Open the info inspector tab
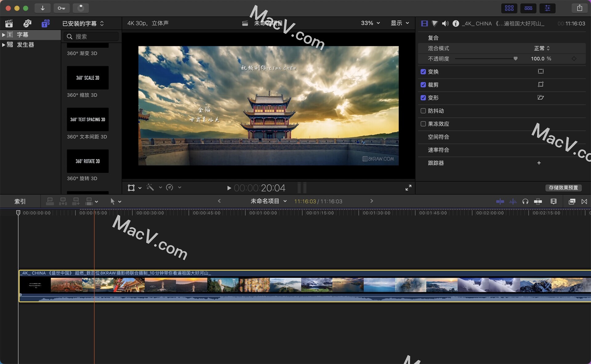The image size is (591, 364). [x=456, y=23]
